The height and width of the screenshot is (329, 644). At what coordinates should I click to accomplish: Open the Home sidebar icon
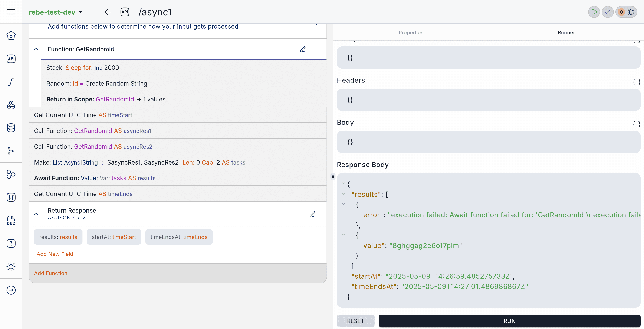pyautogui.click(x=11, y=36)
